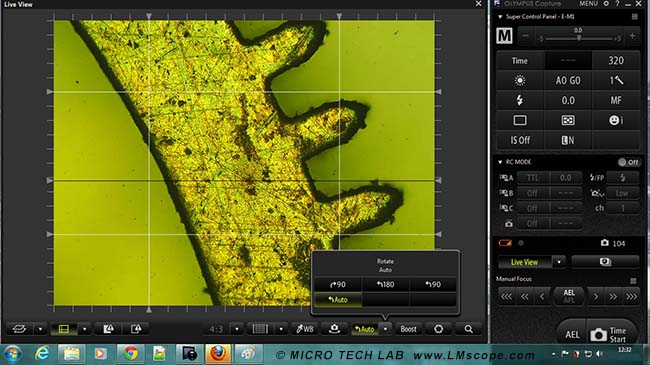Click the level gauge horizon icon
Viewport: 650px width, 365px height.
click(334, 329)
